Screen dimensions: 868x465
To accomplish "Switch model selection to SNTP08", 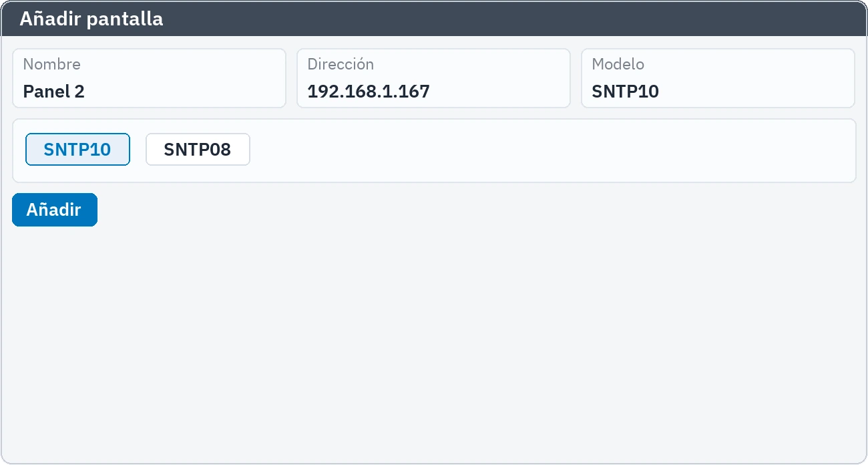I will [198, 150].
